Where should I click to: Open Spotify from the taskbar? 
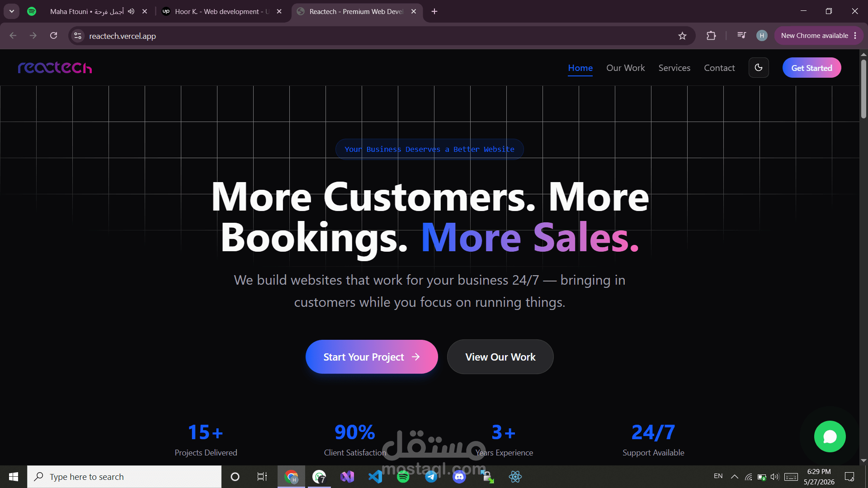pyautogui.click(x=403, y=477)
